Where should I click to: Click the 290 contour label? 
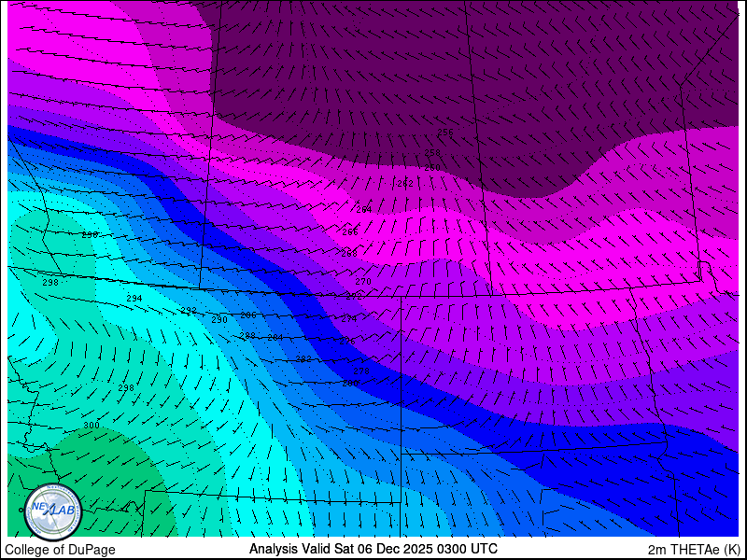coord(219,320)
